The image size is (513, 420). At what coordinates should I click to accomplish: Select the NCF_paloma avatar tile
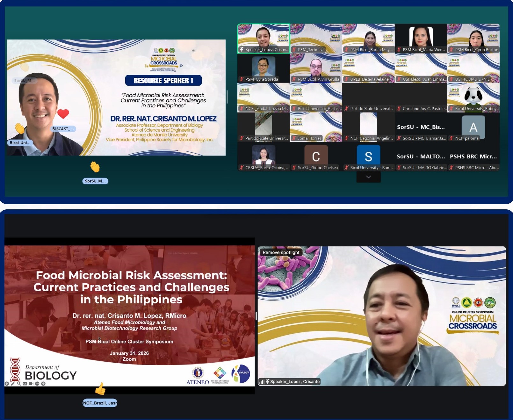473,127
